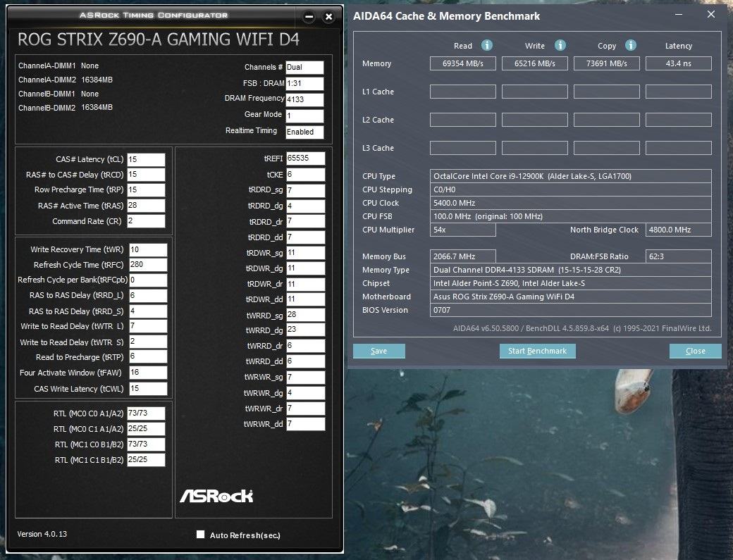The height and width of the screenshot is (560, 733).
Task: Select the RTL (MC0 C0 A1/A2) field
Action: [146, 413]
